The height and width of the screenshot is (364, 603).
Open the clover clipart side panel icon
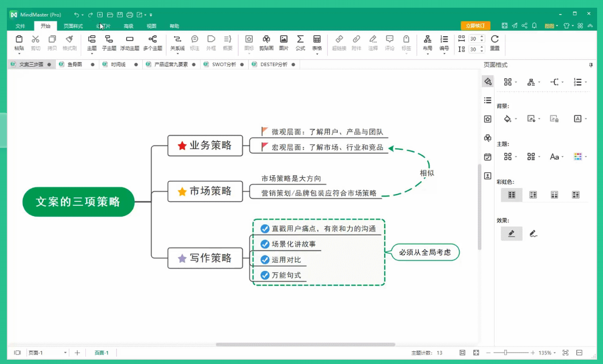click(x=487, y=138)
